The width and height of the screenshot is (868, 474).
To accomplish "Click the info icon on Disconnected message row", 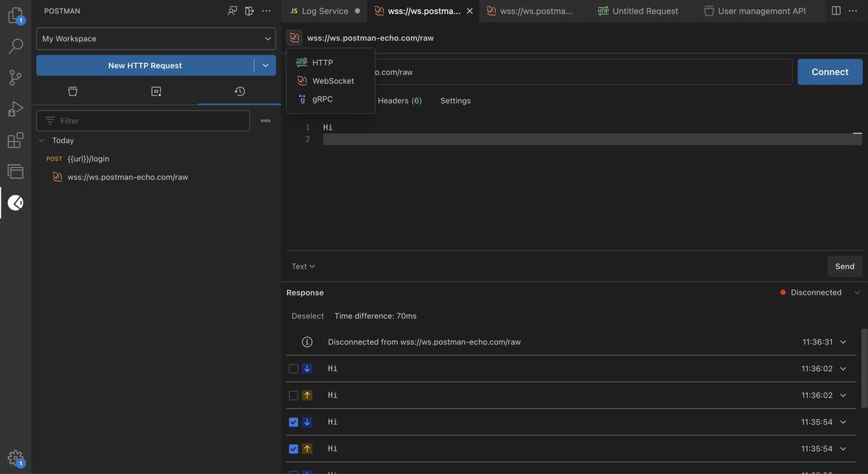I will click(x=307, y=342).
